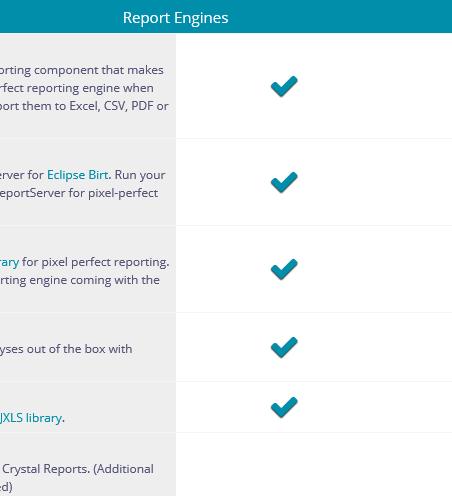Click the Crystal Reports description text
Screen dimensions: 452x496
[x=78, y=469]
